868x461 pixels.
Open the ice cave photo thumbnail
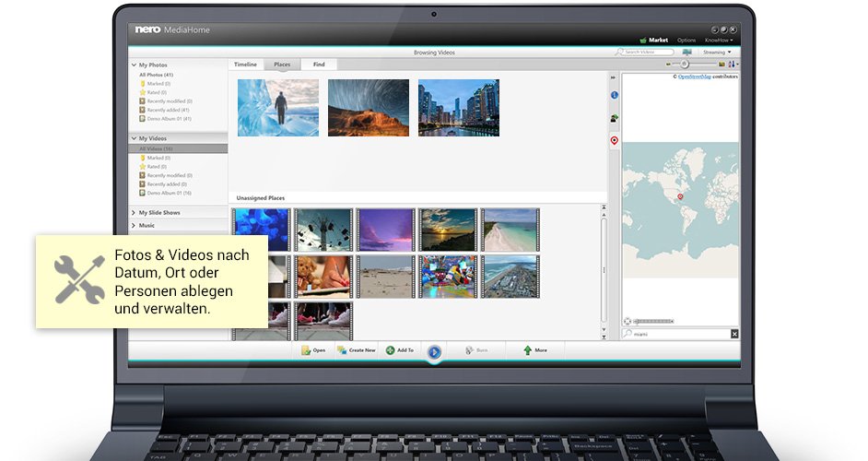pos(278,108)
